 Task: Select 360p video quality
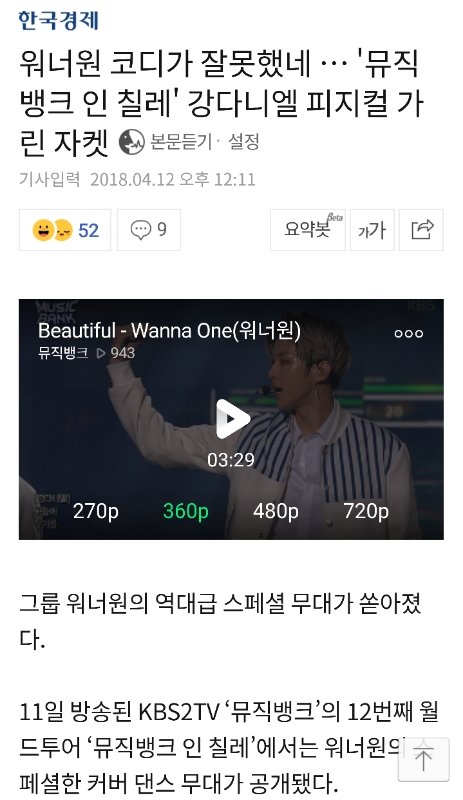[186, 511]
